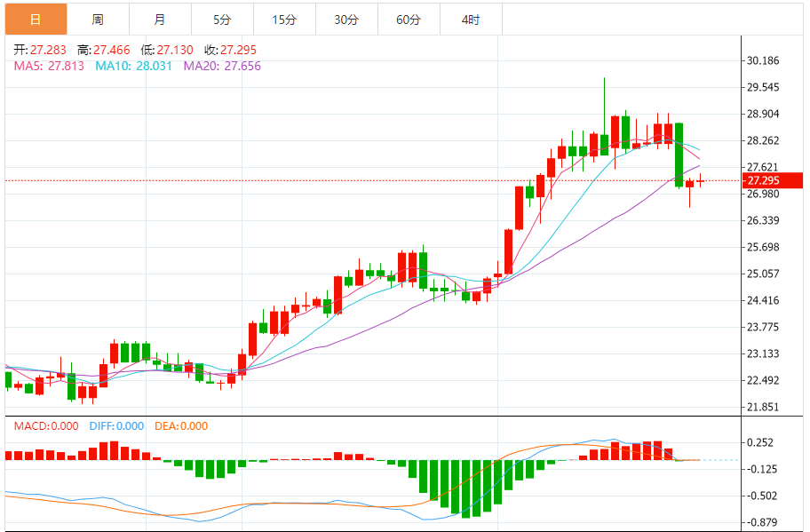This screenshot has width=810, height=532.
Task: Click the MACD:0.000 label
Action: pyautogui.click(x=46, y=426)
